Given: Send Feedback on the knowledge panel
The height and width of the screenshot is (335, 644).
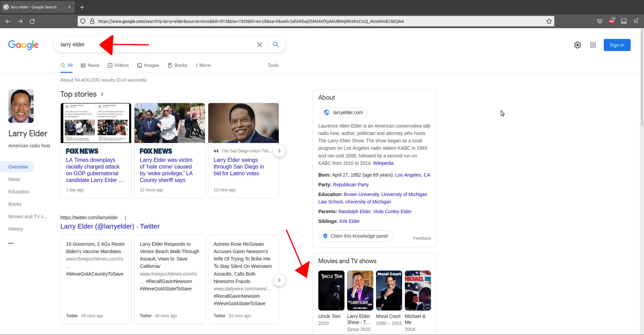Looking at the screenshot, I should 422,238.
